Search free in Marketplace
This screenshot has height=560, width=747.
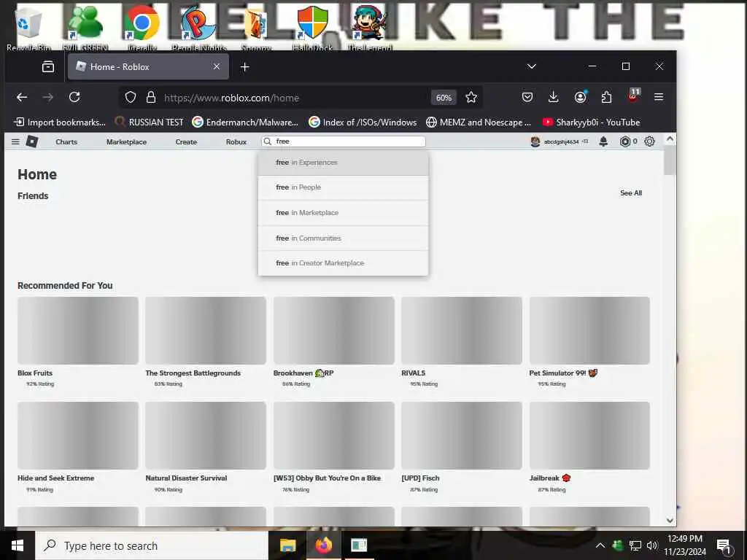click(x=343, y=213)
